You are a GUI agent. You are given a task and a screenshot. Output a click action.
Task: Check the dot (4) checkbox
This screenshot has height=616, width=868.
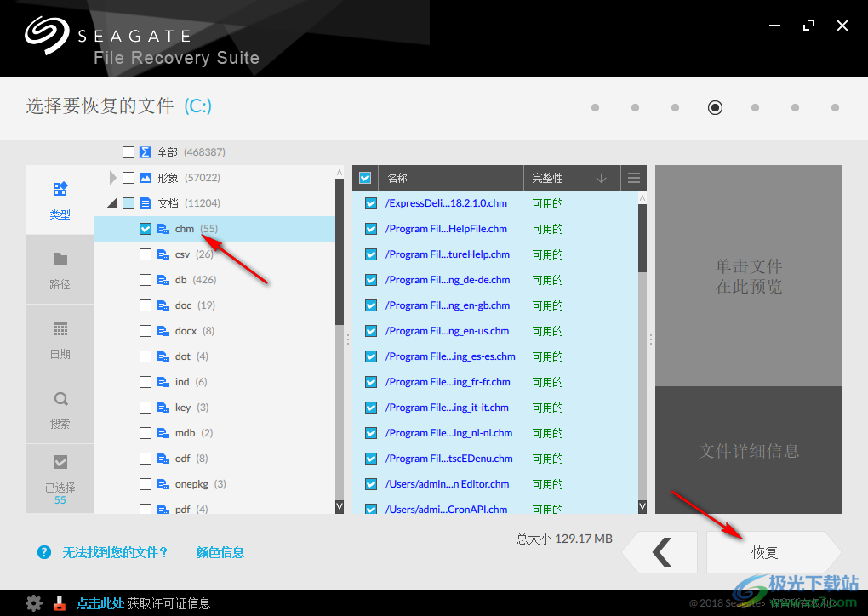click(146, 356)
